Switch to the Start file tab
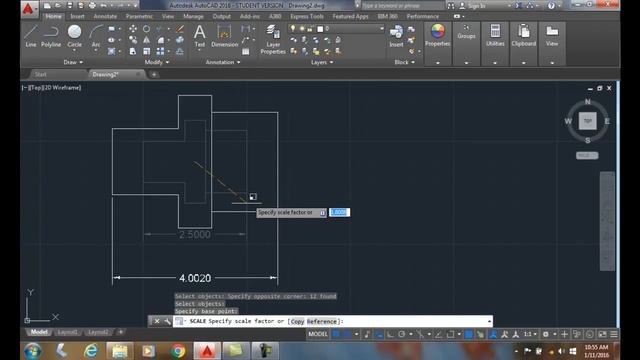This screenshot has width=640, height=360. click(x=40, y=74)
